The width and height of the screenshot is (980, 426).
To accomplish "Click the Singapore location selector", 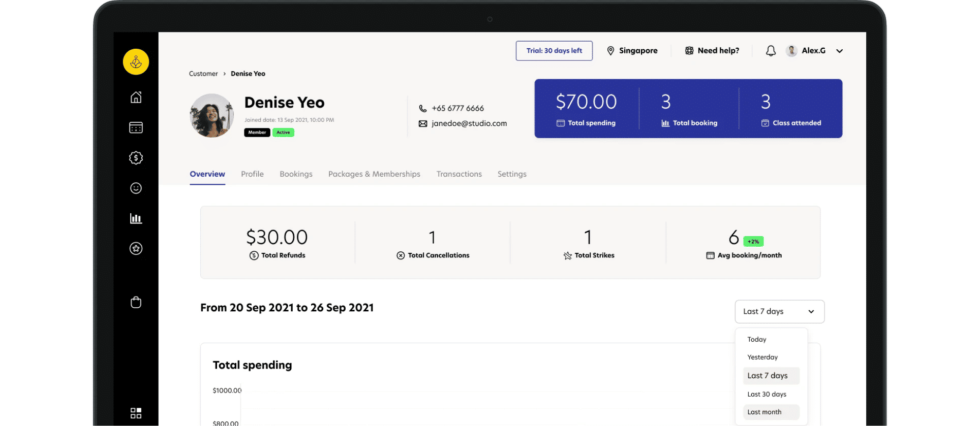I will click(x=632, y=51).
